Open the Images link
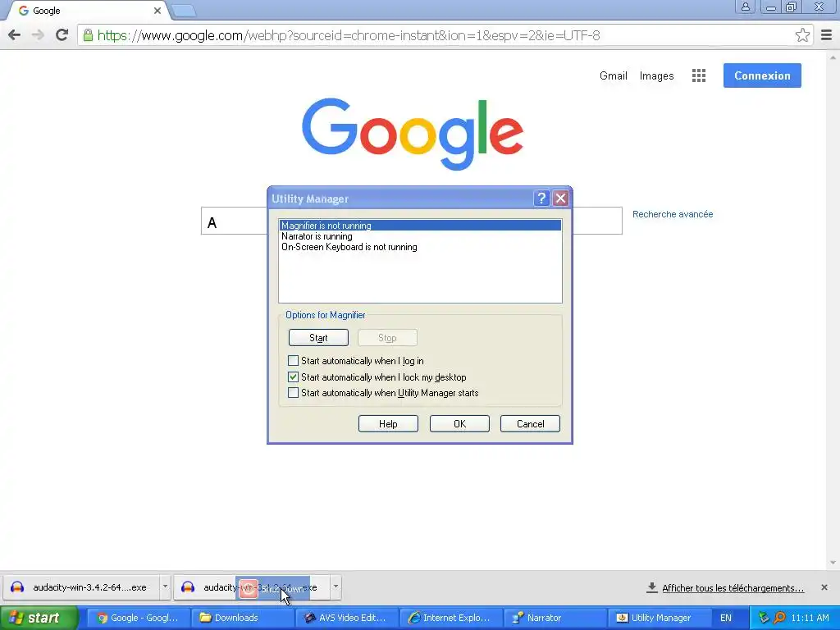Viewport: 840px width, 630px height. (656, 75)
